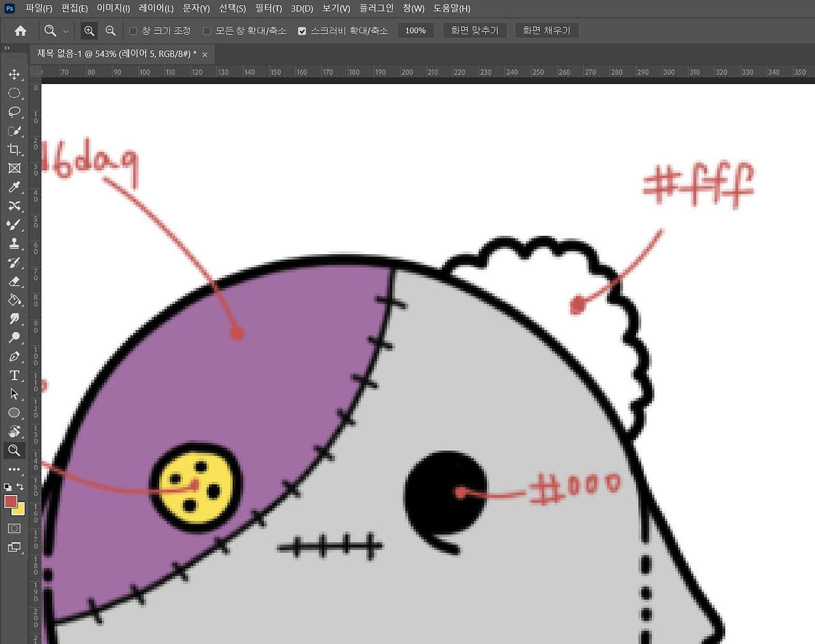Open the 편집(E) menu
The width and height of the screenshot is (815, 644).
[x=74, y=8]
